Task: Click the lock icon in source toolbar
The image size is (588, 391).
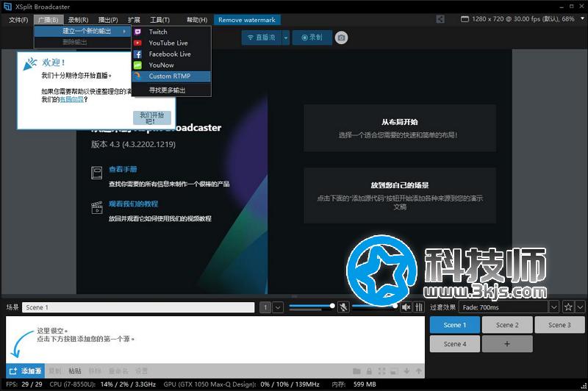Action: pyautogui.click(x=370, y=371)
